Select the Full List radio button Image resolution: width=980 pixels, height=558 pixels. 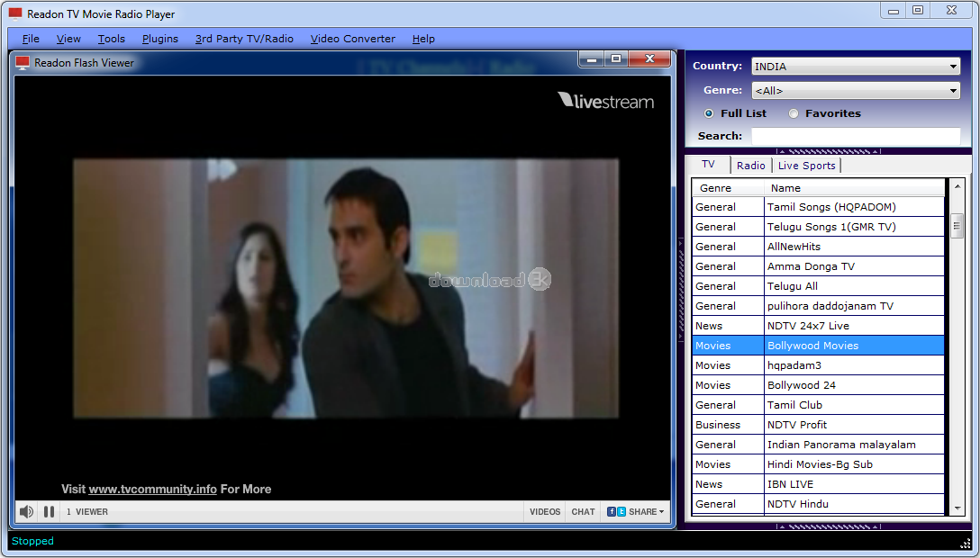[709, 113]
